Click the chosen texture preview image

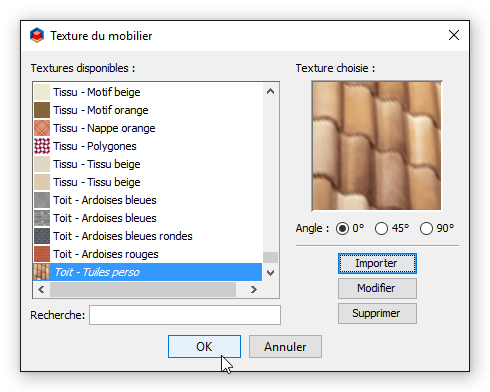pos(377,146)
